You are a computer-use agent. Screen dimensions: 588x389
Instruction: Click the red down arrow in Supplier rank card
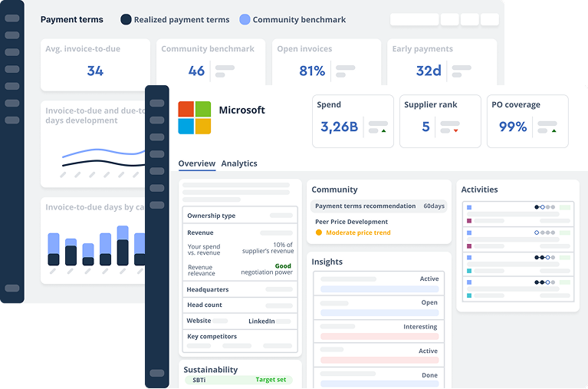(455, 130)
